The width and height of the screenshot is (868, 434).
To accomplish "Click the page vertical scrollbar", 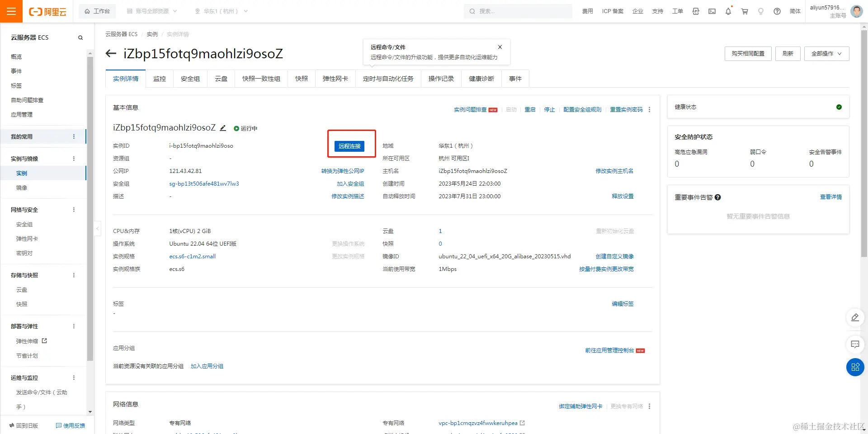I will 864,144.
